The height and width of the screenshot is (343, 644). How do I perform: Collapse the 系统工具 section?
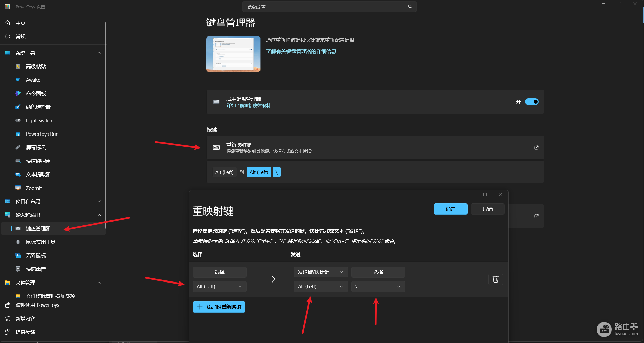pyautogui.click(x=99, y=53)
